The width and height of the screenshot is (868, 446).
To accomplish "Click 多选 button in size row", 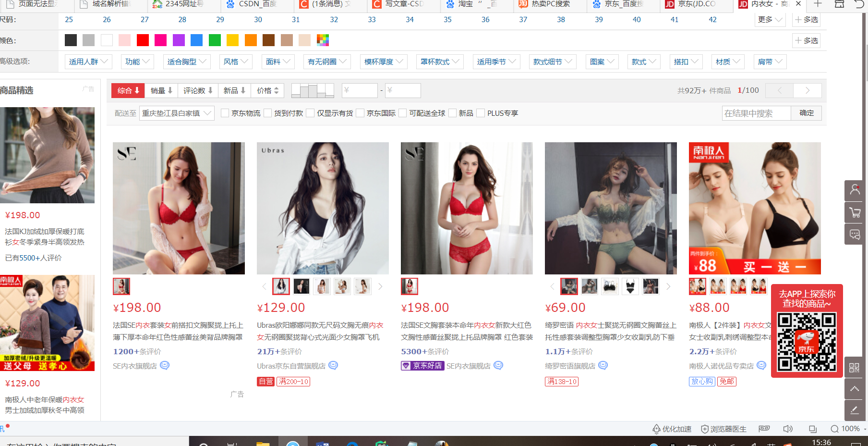I will coord(807,20).
